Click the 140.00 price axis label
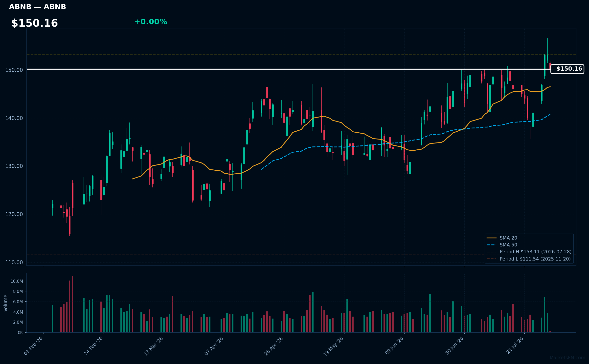Image resolution: width=589 pixels, height=364 pixels. click(x=14, y=118)
